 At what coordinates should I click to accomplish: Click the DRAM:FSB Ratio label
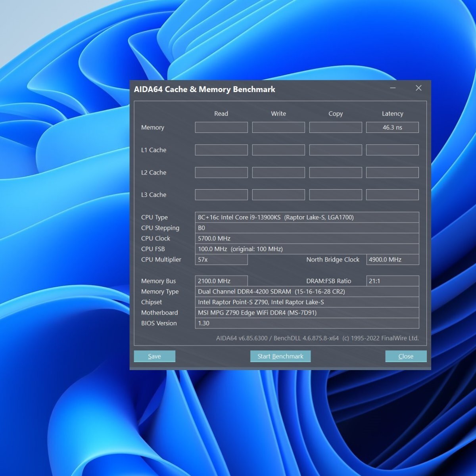[x=329, y=281]
